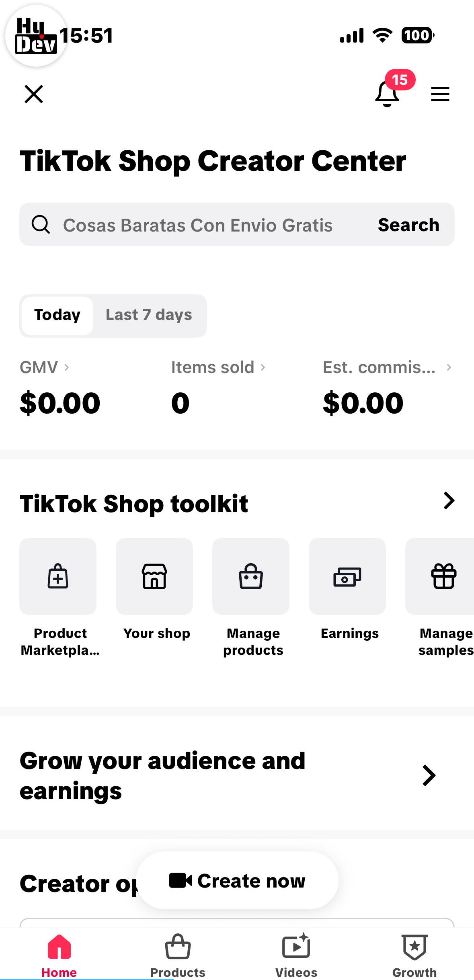Viewport: 474px width, 980px height.
Task: Open the Your shop icon
Action: coord(154,576)
